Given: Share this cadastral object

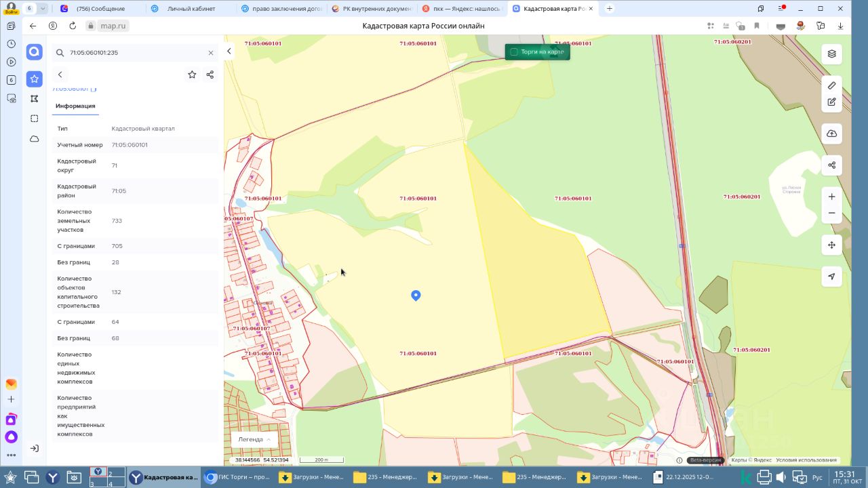Looking at the screenshot, I should point(210,75).
